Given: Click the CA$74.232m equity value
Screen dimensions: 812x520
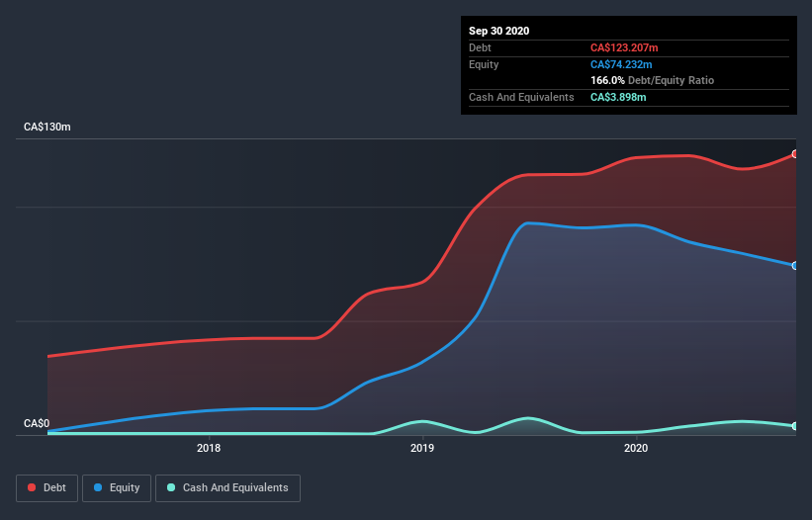Looking at the screenshot, I should coord(621,64).
